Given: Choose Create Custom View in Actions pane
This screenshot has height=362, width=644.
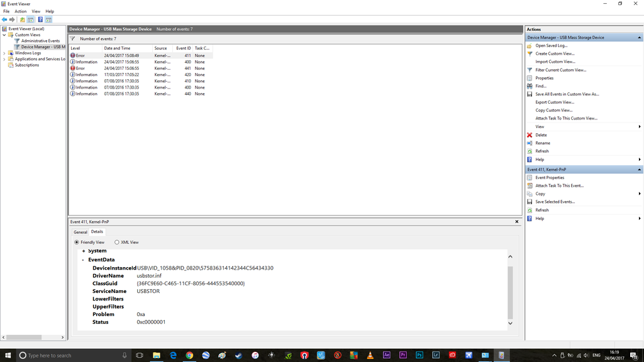Looking at the screenshot, I should tap(555, 54).
